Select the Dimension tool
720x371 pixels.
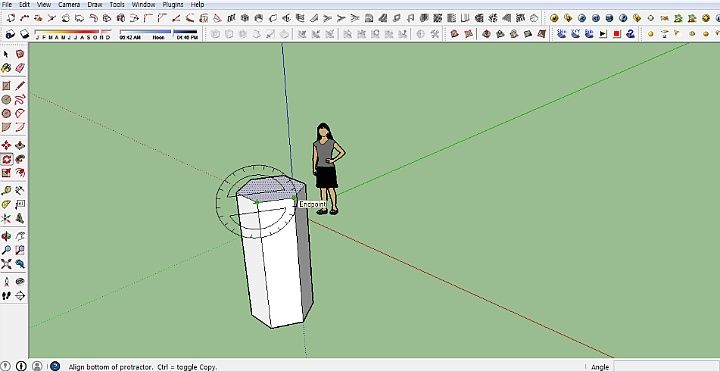pos(20,191)
